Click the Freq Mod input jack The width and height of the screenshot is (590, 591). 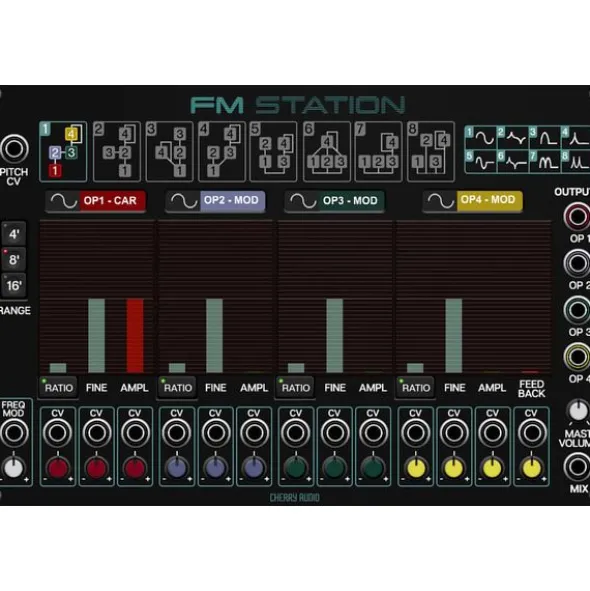coord(14,433)
